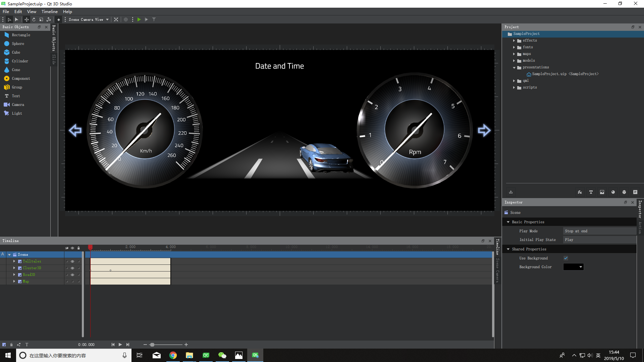Select the Telltales layer in the Timeline
The height and width of the screenshot is (362, 644).
[32, 261]
